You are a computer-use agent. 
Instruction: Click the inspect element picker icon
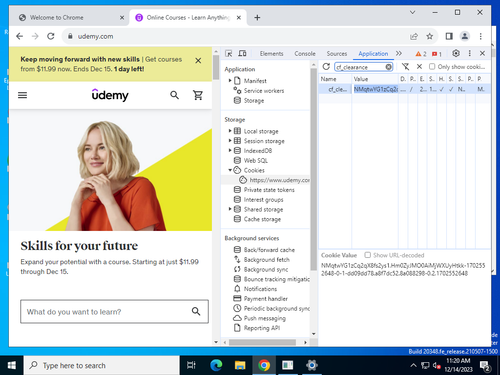click(229, 53)
